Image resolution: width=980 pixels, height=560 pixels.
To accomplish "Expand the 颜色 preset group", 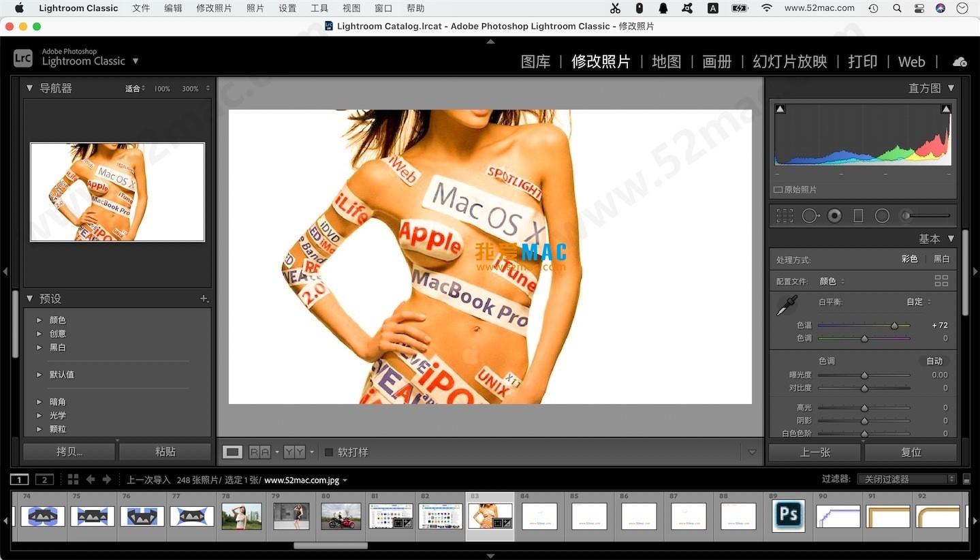I will pyautogui.click(x=39, y=320).
